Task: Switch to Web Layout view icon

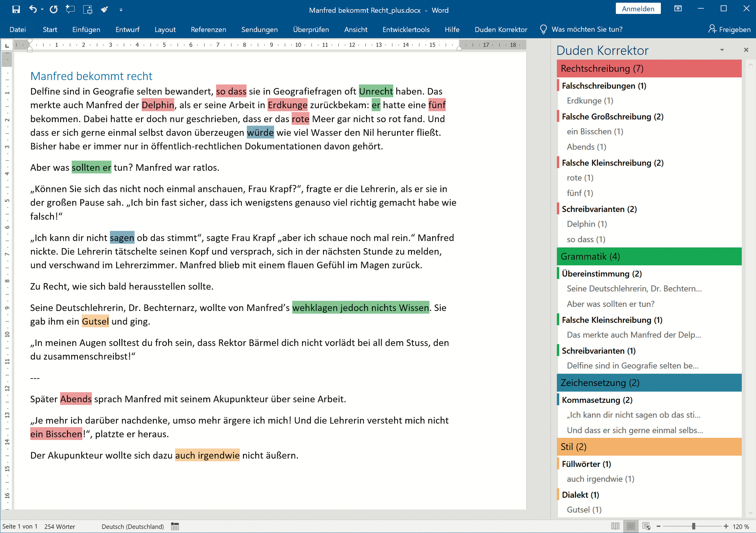Action: tap(646, 526)
